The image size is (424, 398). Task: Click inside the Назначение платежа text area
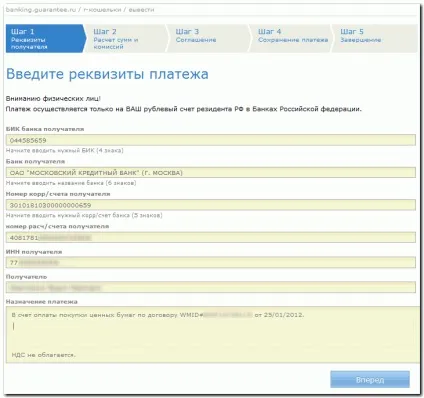pyautogui.click(x=213, y=334)
